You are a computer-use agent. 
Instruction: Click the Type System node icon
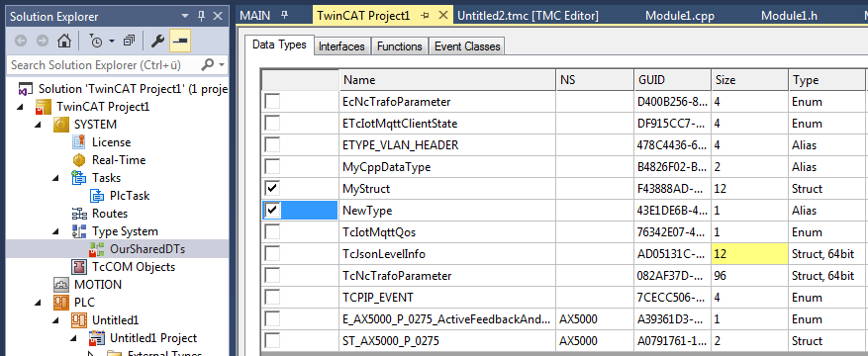click(x=79, y=231)
